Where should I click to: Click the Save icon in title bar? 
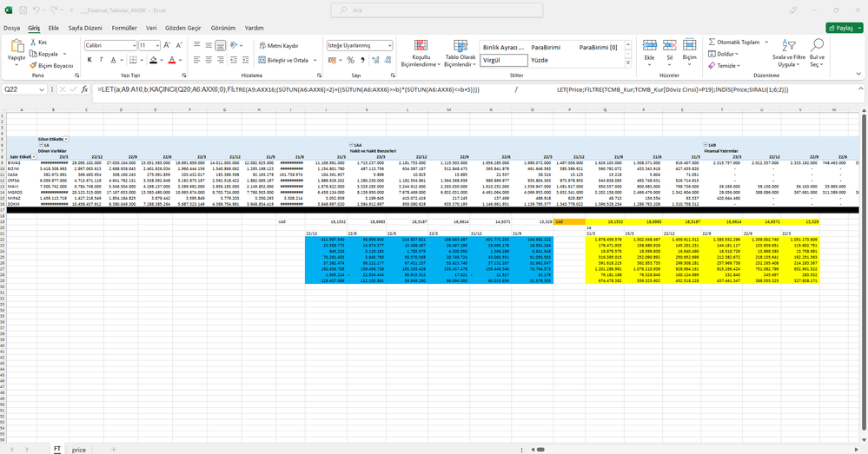tap(23, 10)
